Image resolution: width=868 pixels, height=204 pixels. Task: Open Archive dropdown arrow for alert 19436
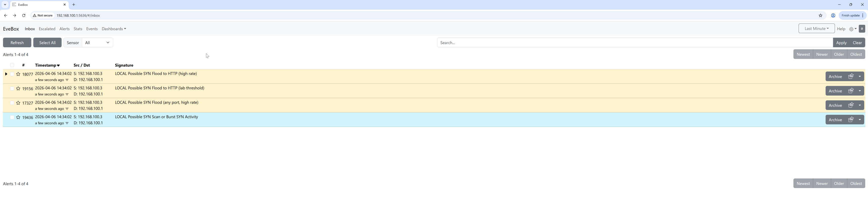pyautogui.click(x=860, y=120)
